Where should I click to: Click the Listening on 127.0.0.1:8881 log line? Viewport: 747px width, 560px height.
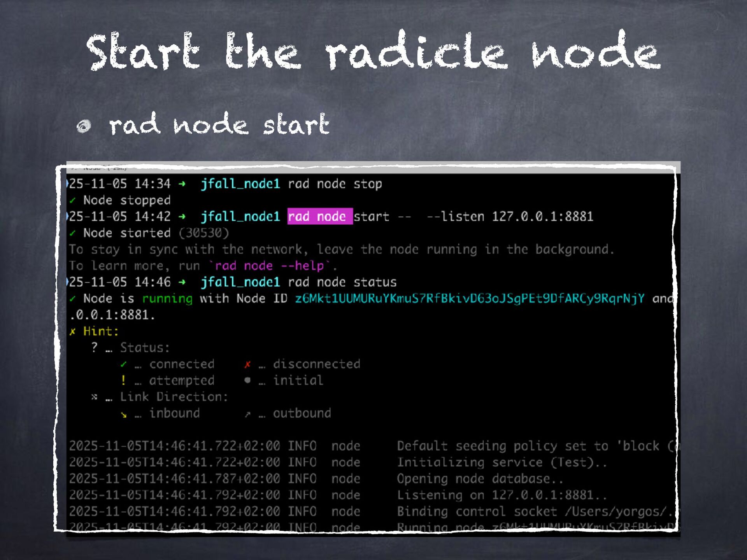coord(501,495)
